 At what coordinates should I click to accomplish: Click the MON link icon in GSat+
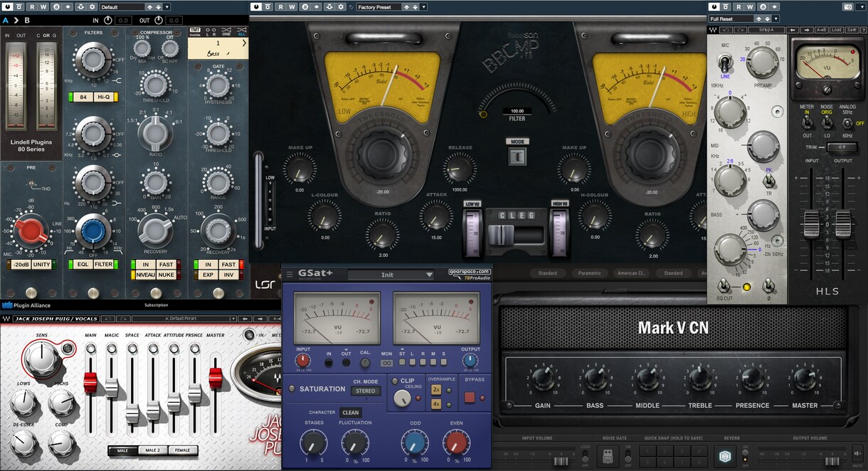(387, 363)
